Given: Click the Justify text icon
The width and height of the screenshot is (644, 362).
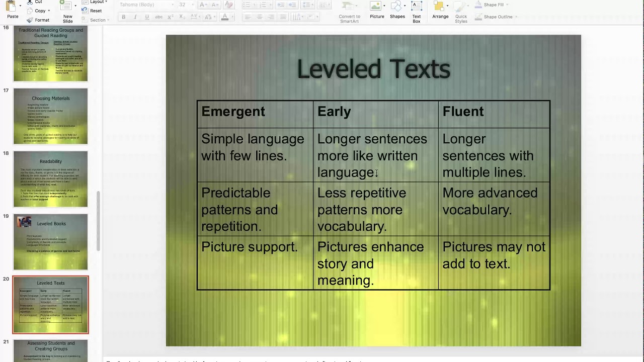Looking at the screenshot, I should 283,17.
